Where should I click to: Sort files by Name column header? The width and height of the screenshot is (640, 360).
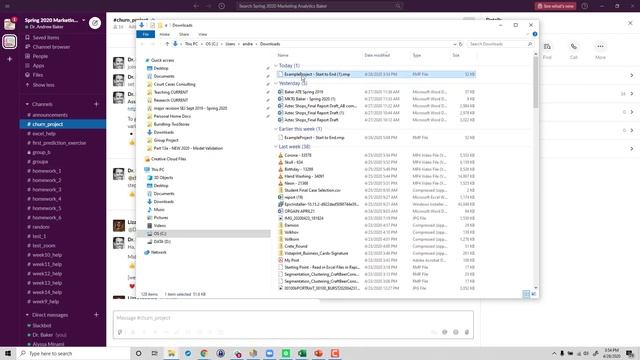click(x=283, y=55)
